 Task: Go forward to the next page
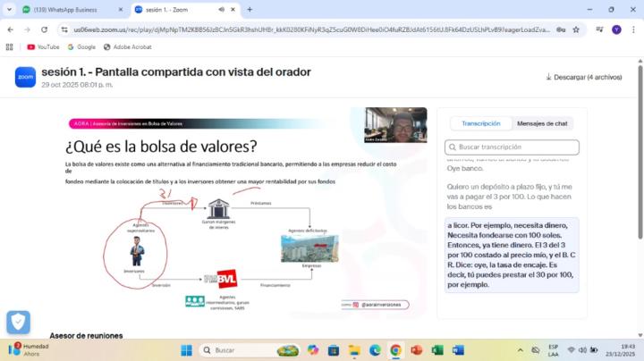(x=27, y=29)
